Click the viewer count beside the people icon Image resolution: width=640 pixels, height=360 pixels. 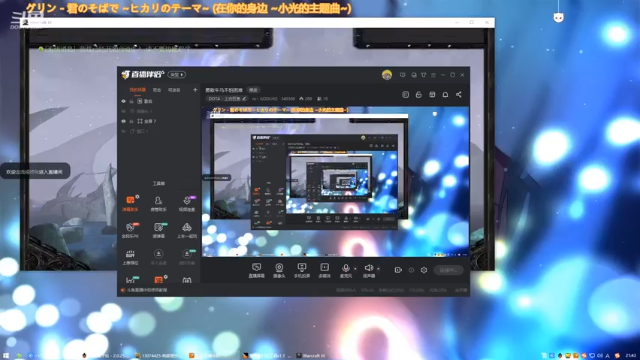[323, 99]
